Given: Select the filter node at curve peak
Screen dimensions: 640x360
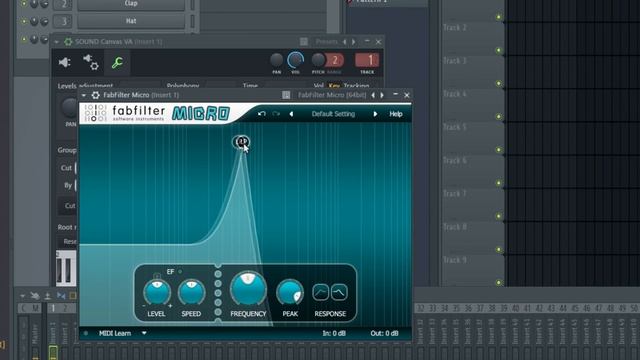Looking at the screenshot, I should (241, 142).
